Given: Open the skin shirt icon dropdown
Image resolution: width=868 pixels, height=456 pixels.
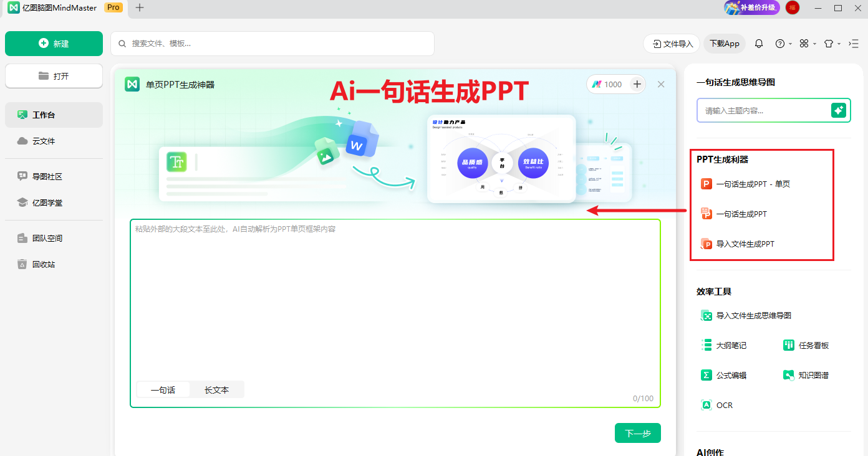Looking at the screenshot, I should 832,44.
